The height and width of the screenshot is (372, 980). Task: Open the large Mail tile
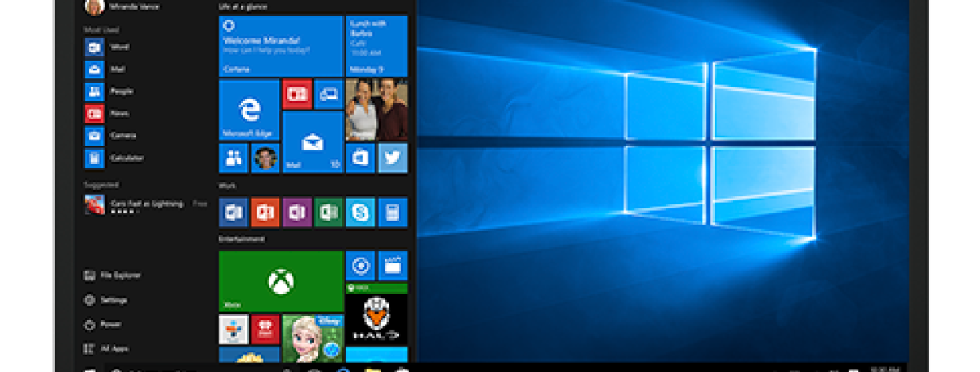[313, 142]
